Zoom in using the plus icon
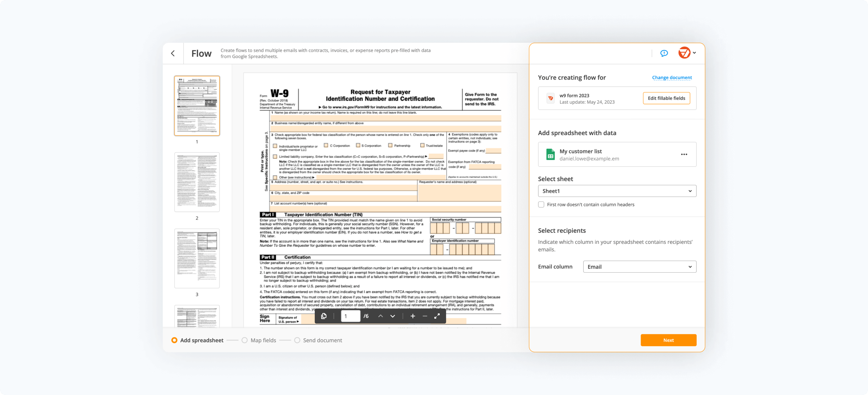The image size is (868, 395). (x=413, y=316)
